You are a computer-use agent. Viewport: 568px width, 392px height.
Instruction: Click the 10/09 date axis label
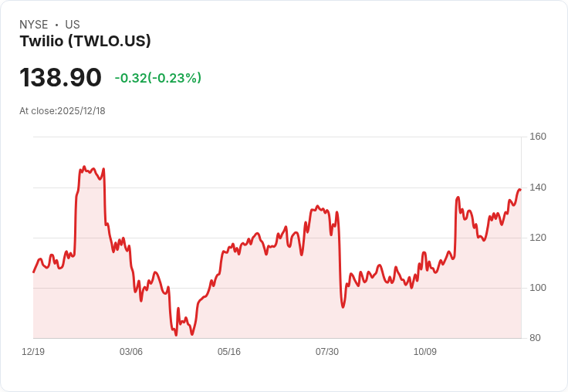point(425,351)
